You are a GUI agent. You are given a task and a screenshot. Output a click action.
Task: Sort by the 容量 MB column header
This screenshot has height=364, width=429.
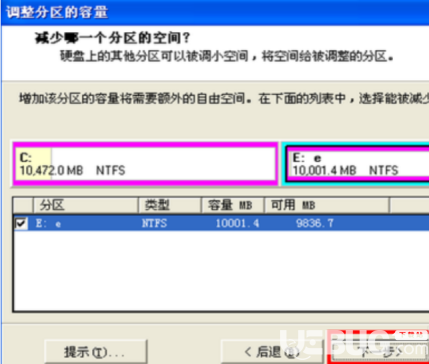click(x=233, y=205)
